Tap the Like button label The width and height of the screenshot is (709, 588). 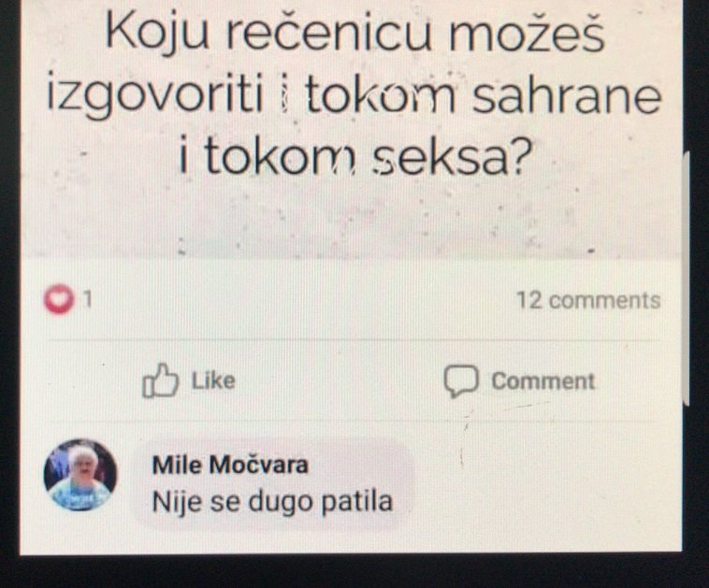213,380
